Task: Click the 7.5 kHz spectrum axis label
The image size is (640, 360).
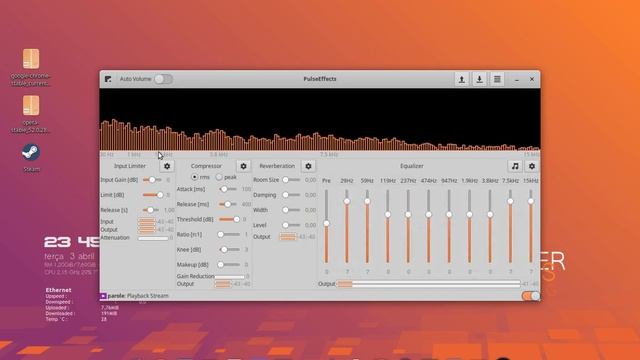Action: (x=329, y=155)
